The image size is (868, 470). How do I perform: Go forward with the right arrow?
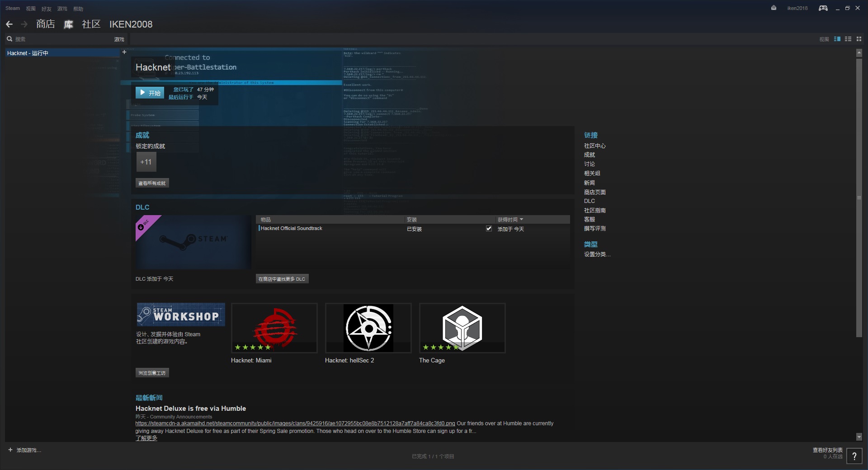click(24, 24)
